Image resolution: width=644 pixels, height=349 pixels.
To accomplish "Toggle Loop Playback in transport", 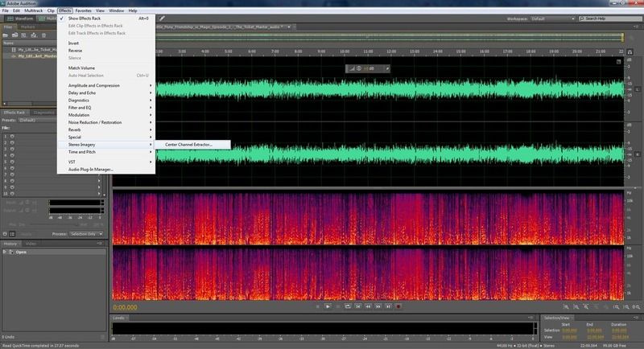I will point(348,306).
